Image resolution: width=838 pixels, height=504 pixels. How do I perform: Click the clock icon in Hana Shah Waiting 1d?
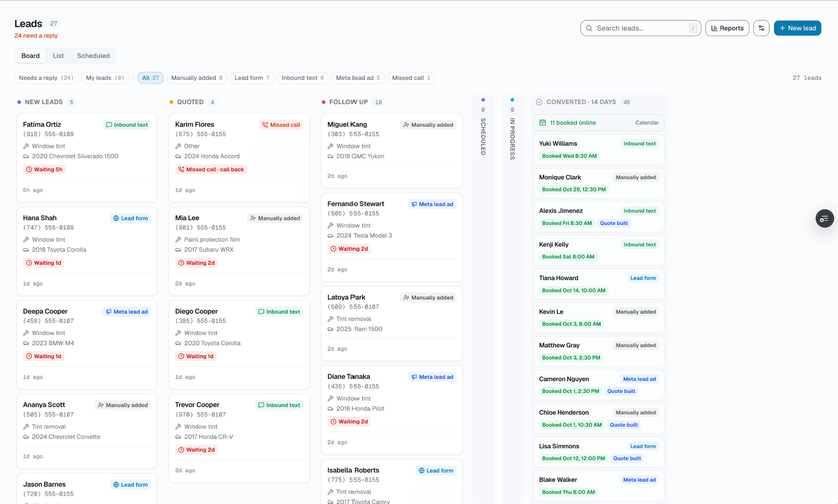coord(29,263)
